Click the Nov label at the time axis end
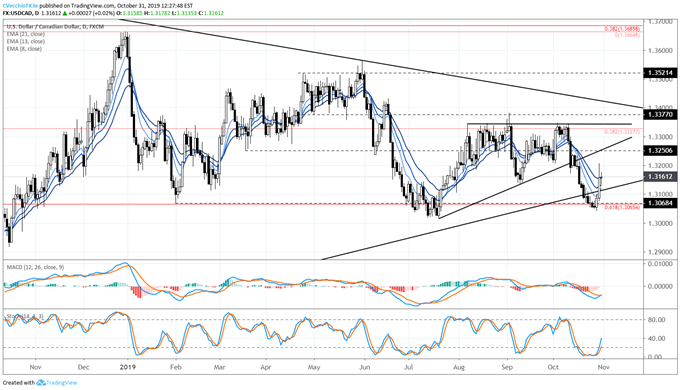 point(604,367)
